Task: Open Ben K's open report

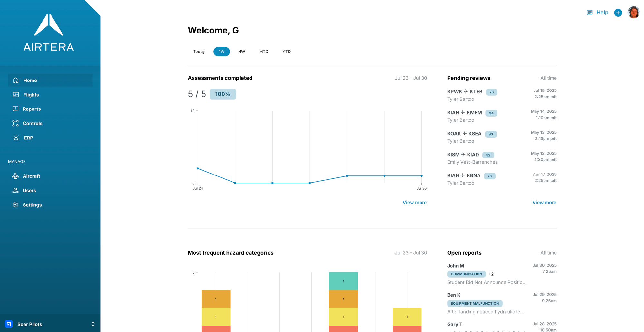Action: point(502,303)
